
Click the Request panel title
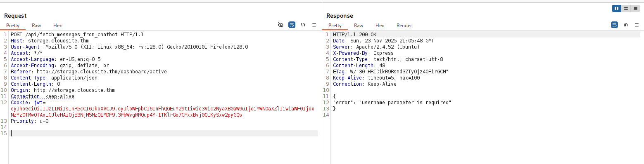(15, 16)
